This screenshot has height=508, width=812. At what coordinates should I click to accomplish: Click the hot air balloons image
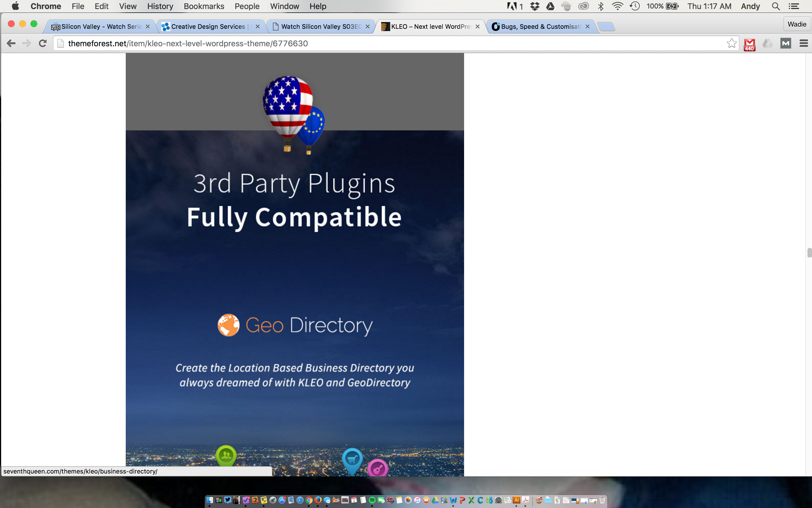[x=294, y=115]
